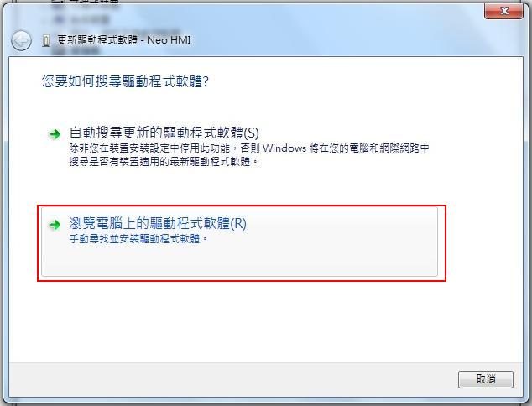Click the Neo HMI device icon in title

tap(46, 41)
